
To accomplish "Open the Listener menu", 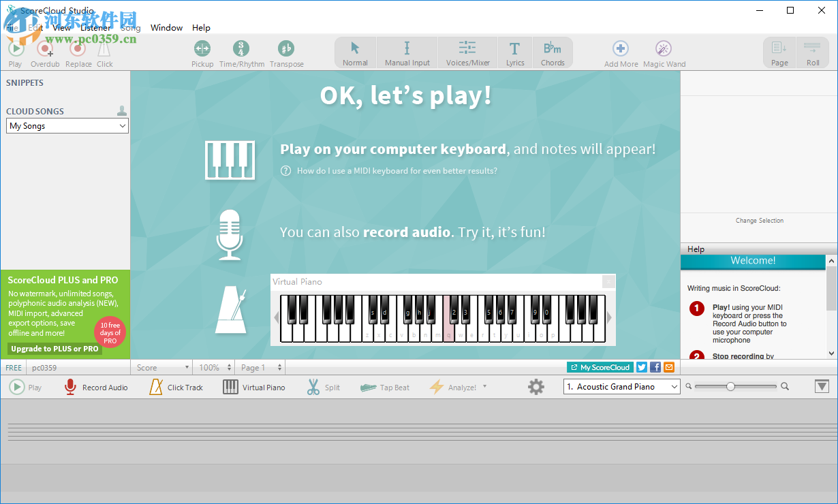I will pos(95,27).
